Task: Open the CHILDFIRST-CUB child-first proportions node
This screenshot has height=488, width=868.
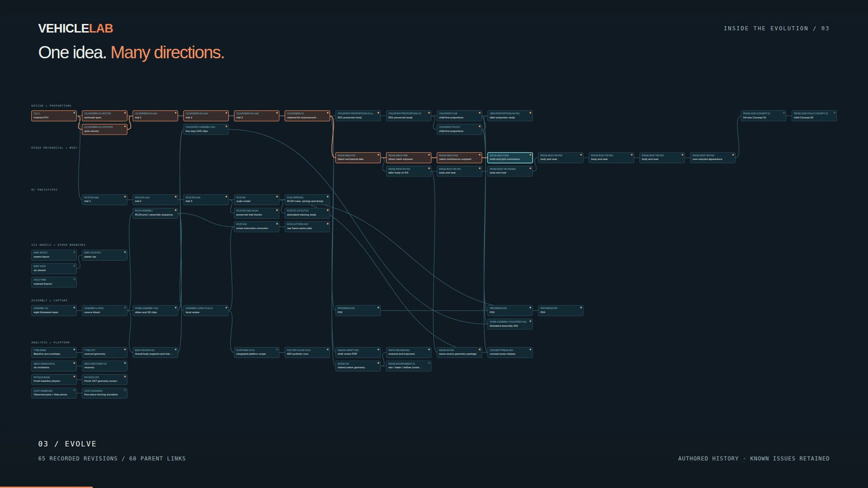Action: [459, 116]
